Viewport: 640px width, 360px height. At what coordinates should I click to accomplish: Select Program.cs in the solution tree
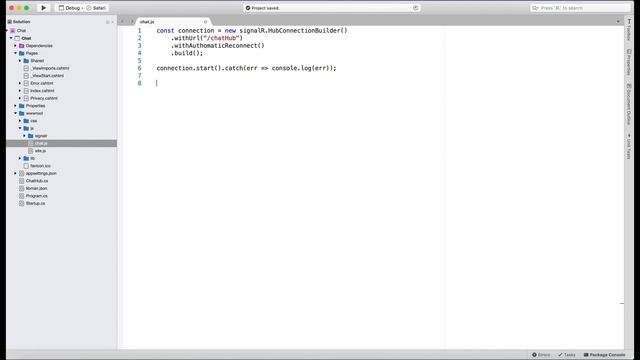click(x=36, y=196)
